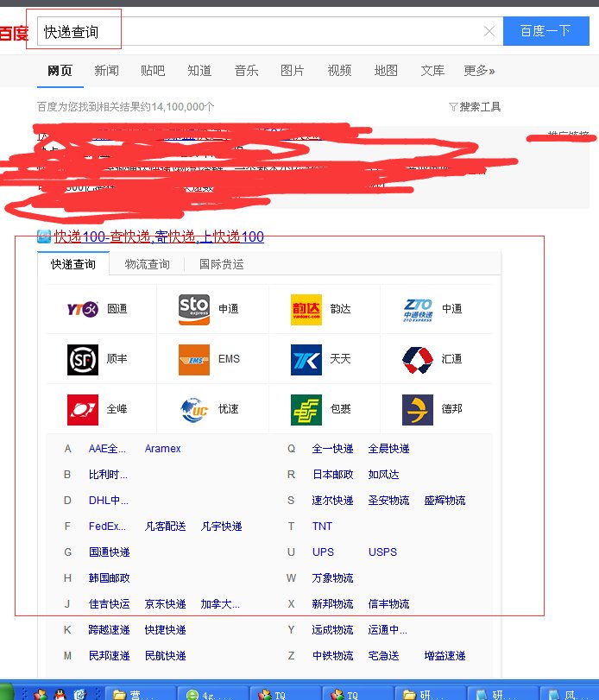Select the UPS link

coord(323,552)
